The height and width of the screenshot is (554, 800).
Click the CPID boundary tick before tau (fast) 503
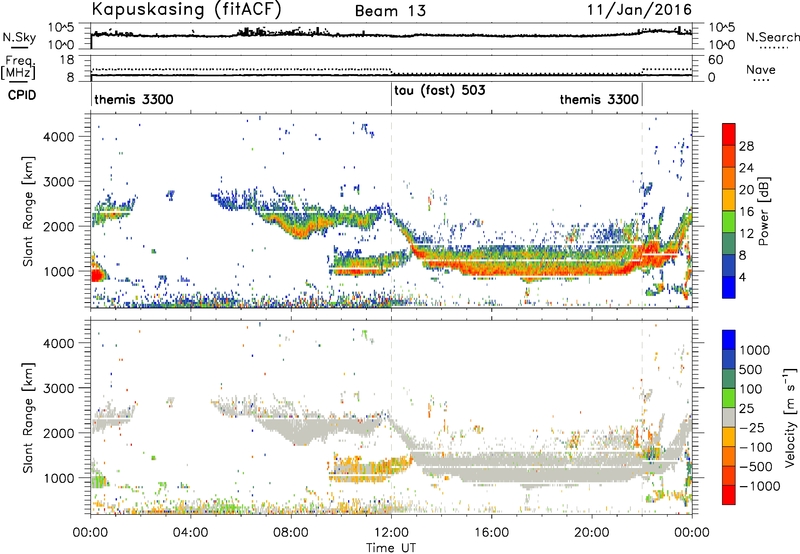[391, 93]
